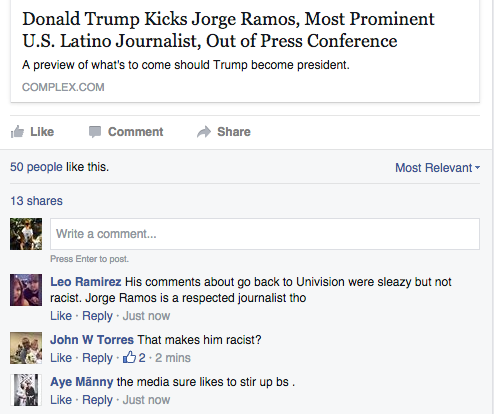Like Leo Ramirez's comment
494x414 pixels.
point(61,316)
